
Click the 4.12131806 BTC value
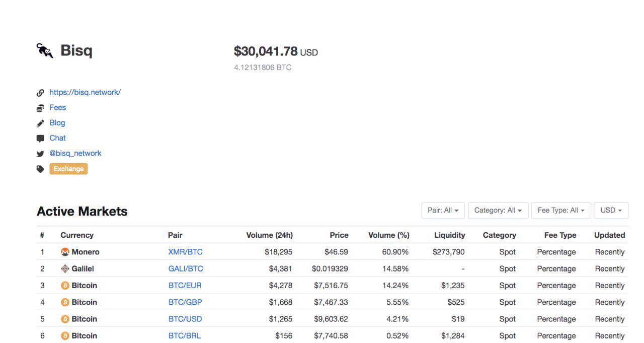(x=263, y=67)
